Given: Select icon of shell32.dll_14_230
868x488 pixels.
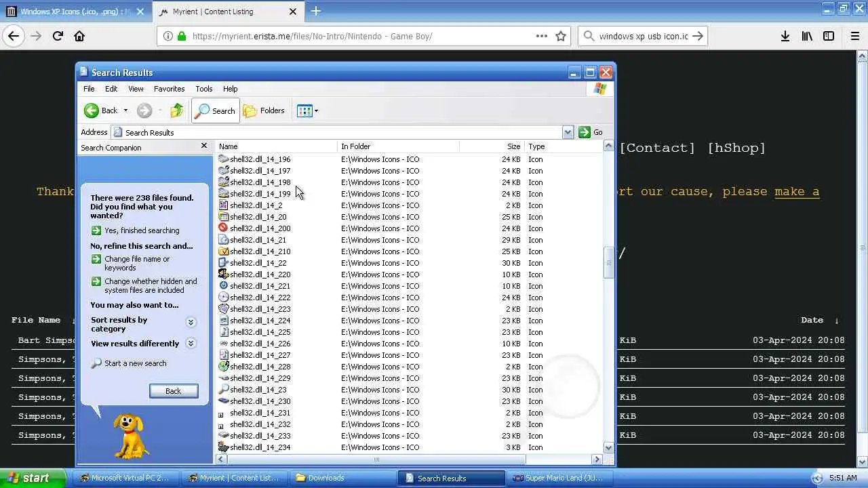Looking at the screenshot, I should (x=224, y=401).
